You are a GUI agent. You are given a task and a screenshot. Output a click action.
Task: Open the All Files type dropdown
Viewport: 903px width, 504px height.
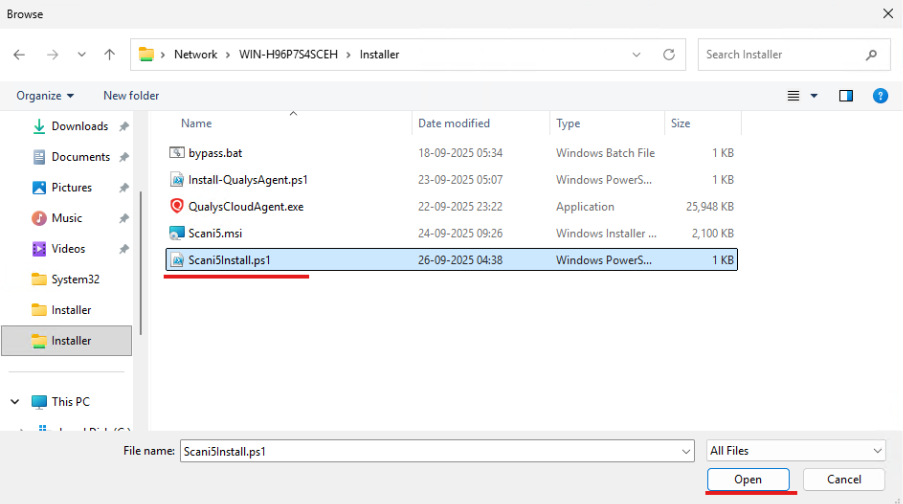tap(795, 451)
